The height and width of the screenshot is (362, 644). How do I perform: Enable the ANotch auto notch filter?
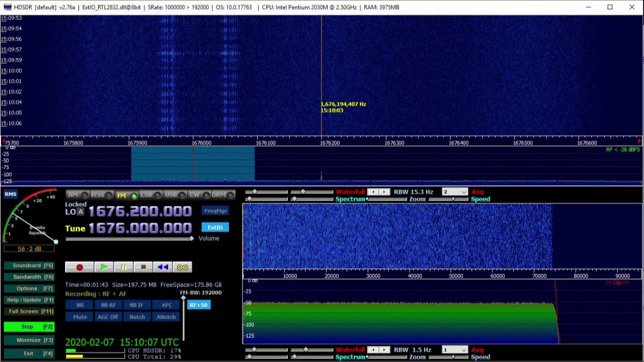pos(166,317)
